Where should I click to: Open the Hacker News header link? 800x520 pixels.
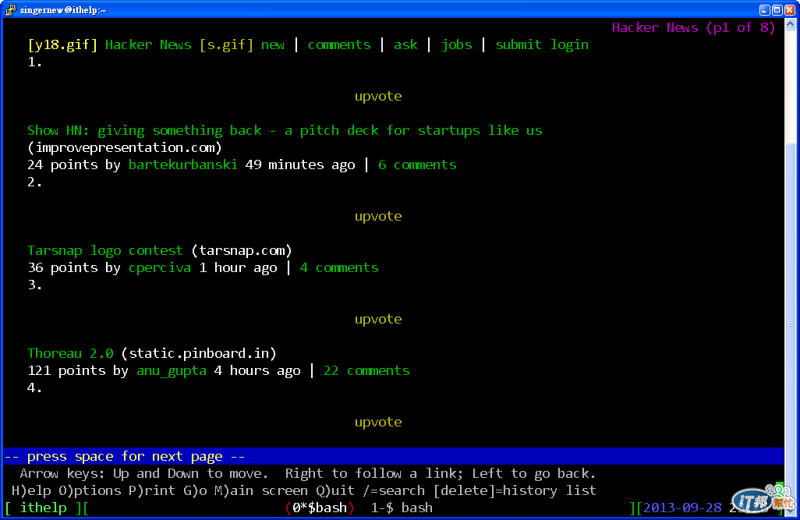coord(148,45)
